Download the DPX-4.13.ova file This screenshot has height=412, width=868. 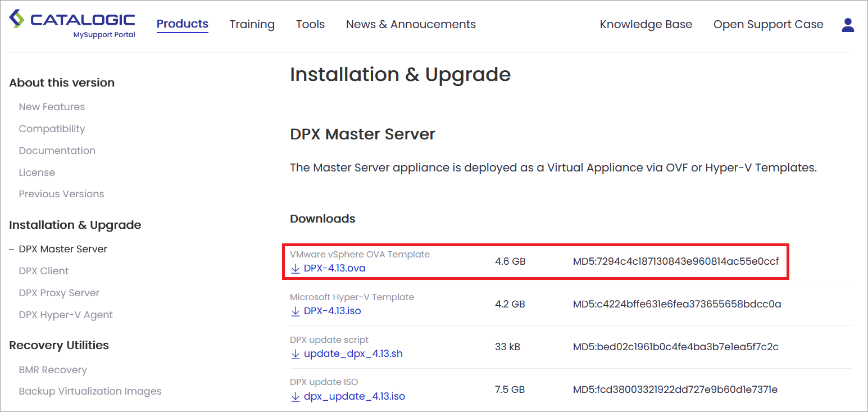coord(334,269)
